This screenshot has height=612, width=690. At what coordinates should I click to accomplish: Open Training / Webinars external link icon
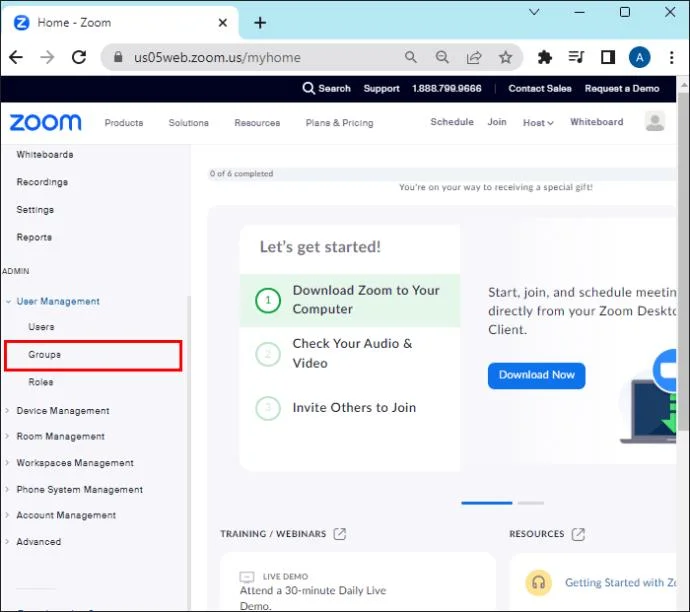pos(340,534)
